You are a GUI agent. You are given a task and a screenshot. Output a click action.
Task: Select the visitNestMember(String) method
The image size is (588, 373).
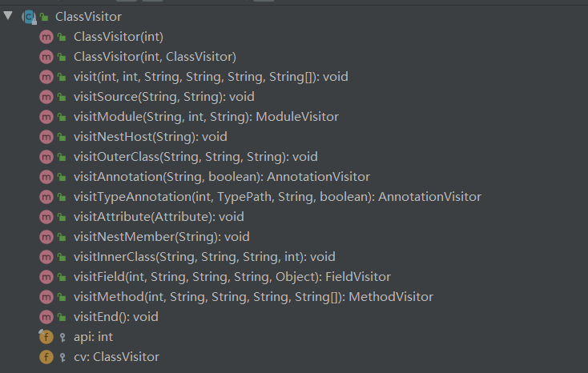coord(161,237)
